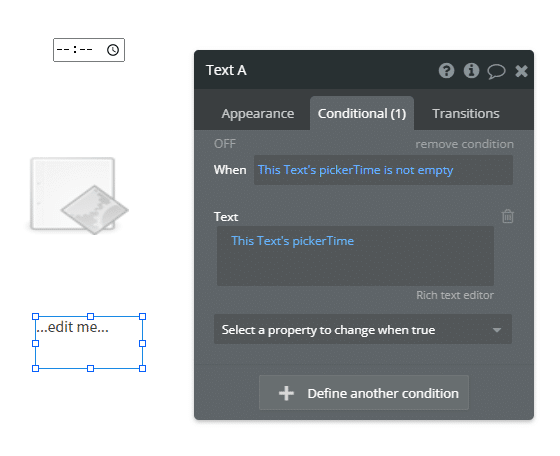Click Define another condition button
Viewport: 560px width, 456px height.
pos(364,392)
